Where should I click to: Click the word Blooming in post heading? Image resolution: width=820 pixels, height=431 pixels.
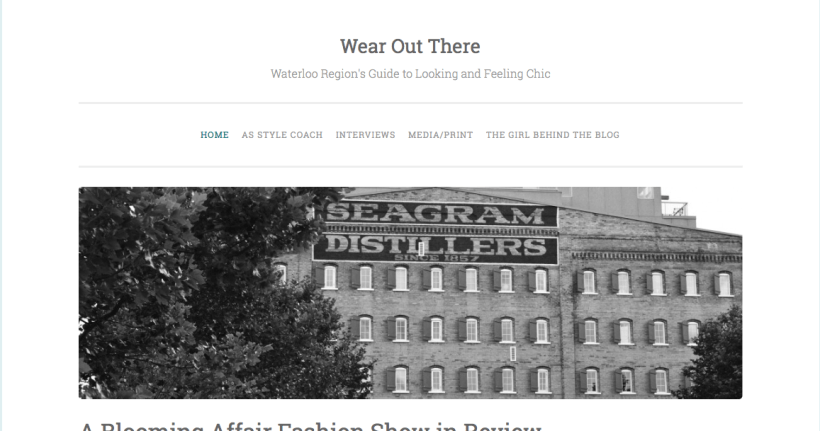tap(151, 426)
